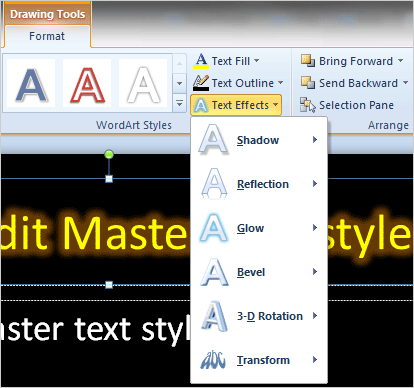The image size is (414, 388).
Task: Click the Text Fill letter A icon
Action: [201, 61]
